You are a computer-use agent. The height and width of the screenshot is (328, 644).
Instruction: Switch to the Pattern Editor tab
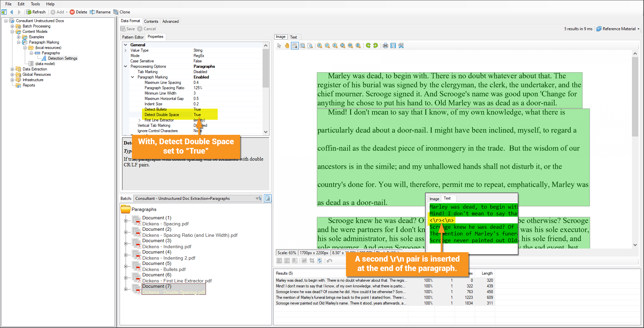point(133,37)
